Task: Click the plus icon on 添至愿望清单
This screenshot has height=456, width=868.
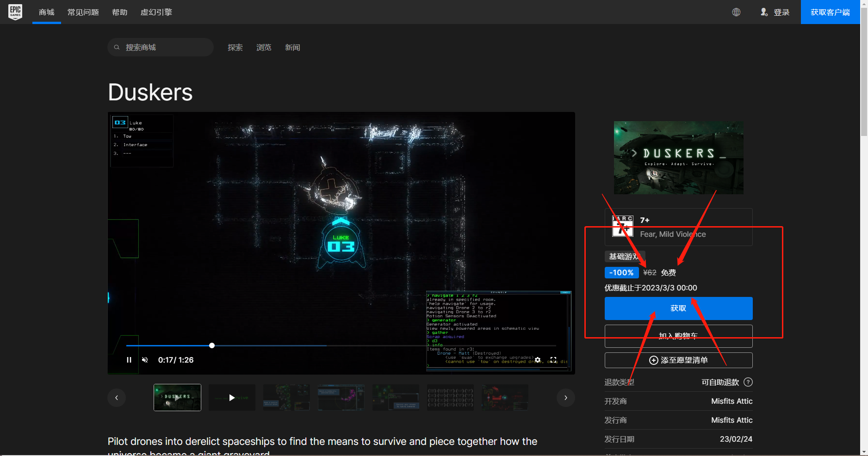Action: pos(653,360)
